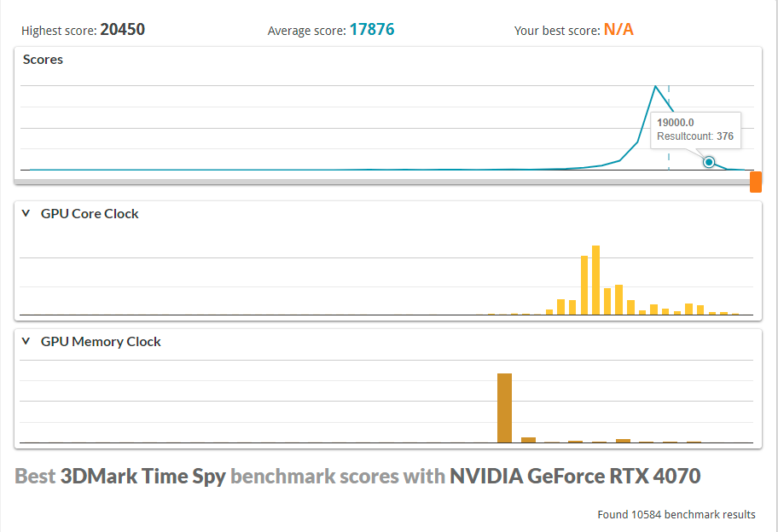The image size is (778, 532).
Task: Click the tallest bar in GPU Core Clock chart
Action: click(596, 280)
